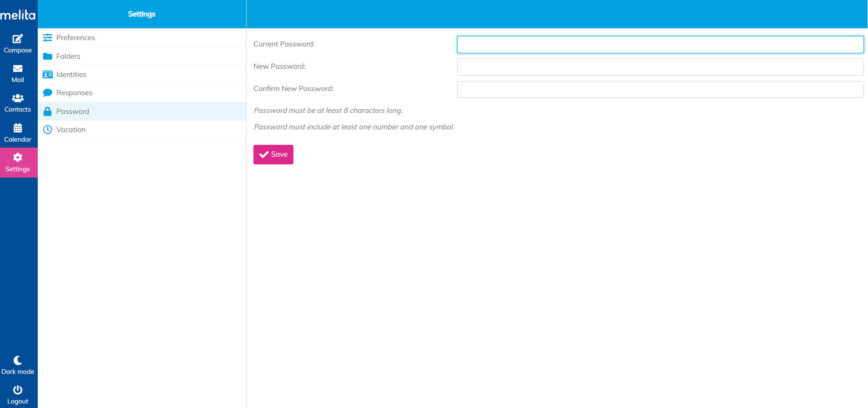Image resolution: width=868 pixels, height=408 pixels.
Task: Toggle Dark mode with moon icon
Action: coord(18,360)
